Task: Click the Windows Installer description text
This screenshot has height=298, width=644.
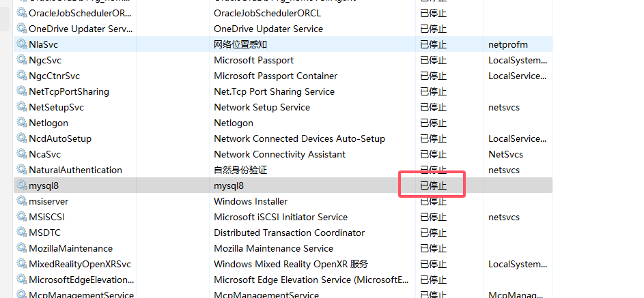Action: click(x=251, y=201)
